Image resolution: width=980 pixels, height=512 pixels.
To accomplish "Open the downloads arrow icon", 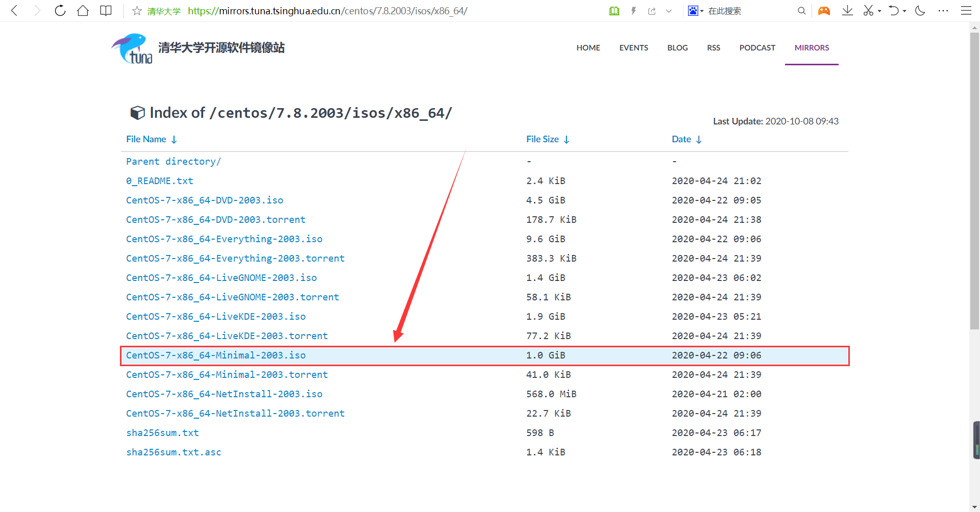I will [847, 11].
